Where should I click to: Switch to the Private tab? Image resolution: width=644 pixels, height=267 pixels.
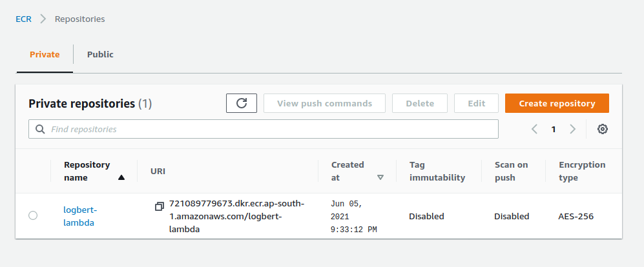click(45, 55)
